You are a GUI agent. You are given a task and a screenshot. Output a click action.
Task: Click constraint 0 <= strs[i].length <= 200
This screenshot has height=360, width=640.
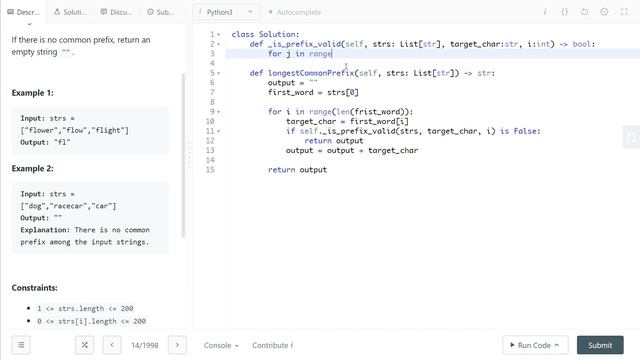pos(91,321)
